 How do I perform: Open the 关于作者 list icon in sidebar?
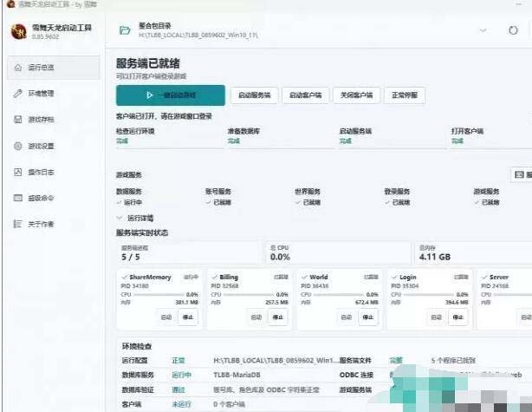point(18,224)
